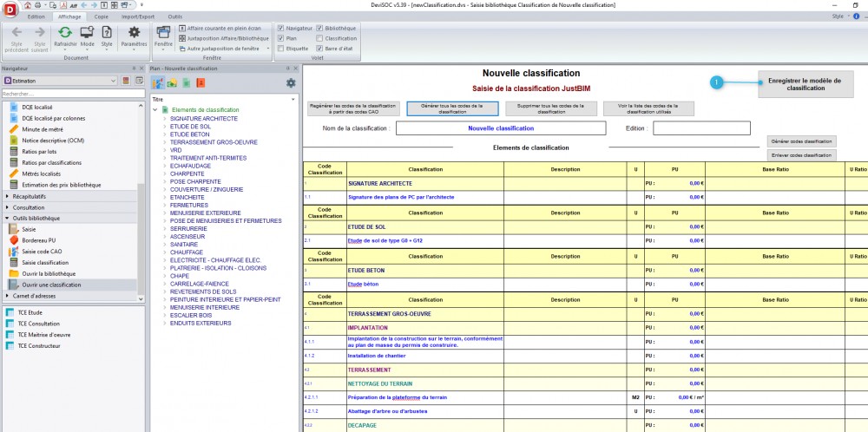This screenshot has width=868, height=432.
Task: Open Bordereau PU in Outils bibliothèque
Action: 39,240
